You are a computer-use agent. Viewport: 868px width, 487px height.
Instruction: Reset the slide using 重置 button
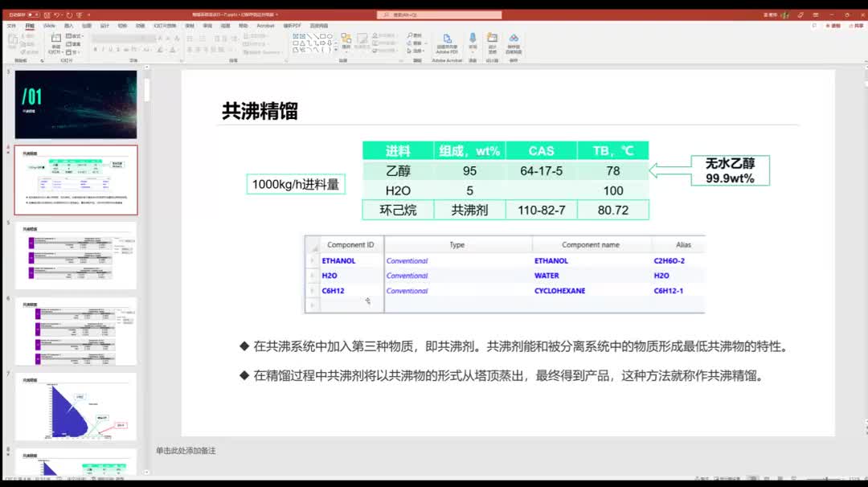(x=73, y=43)
